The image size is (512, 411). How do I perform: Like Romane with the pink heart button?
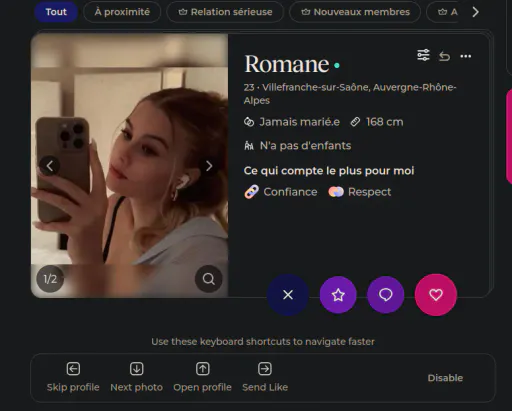point(436,295)
